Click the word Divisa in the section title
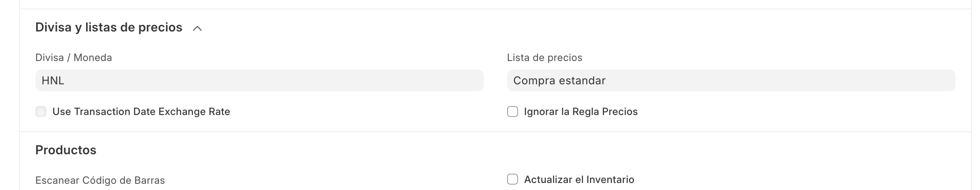The width and height of the screenshot is (980, 190). click(x=53, y=28)
